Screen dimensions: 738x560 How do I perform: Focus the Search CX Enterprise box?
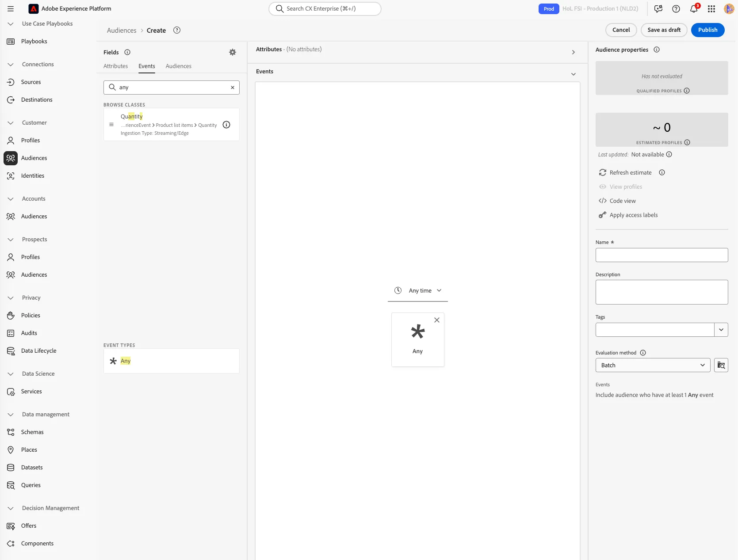click(325, 9)
